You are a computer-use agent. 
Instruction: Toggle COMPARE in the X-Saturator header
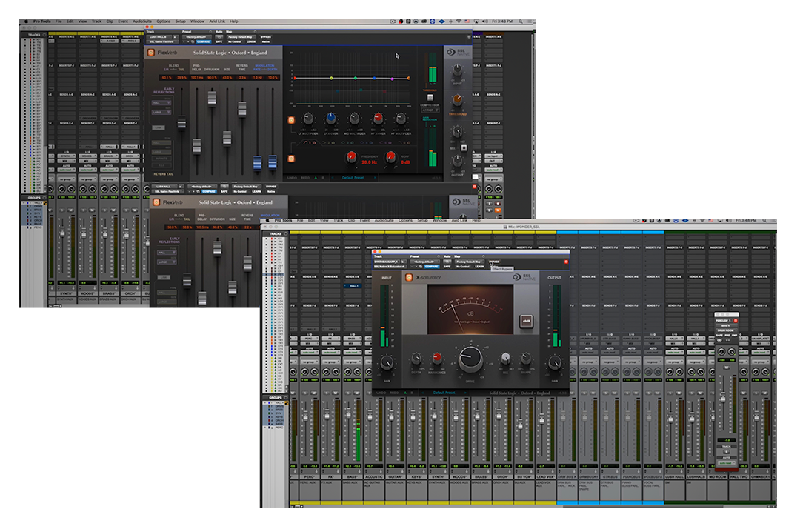[432, 267]
